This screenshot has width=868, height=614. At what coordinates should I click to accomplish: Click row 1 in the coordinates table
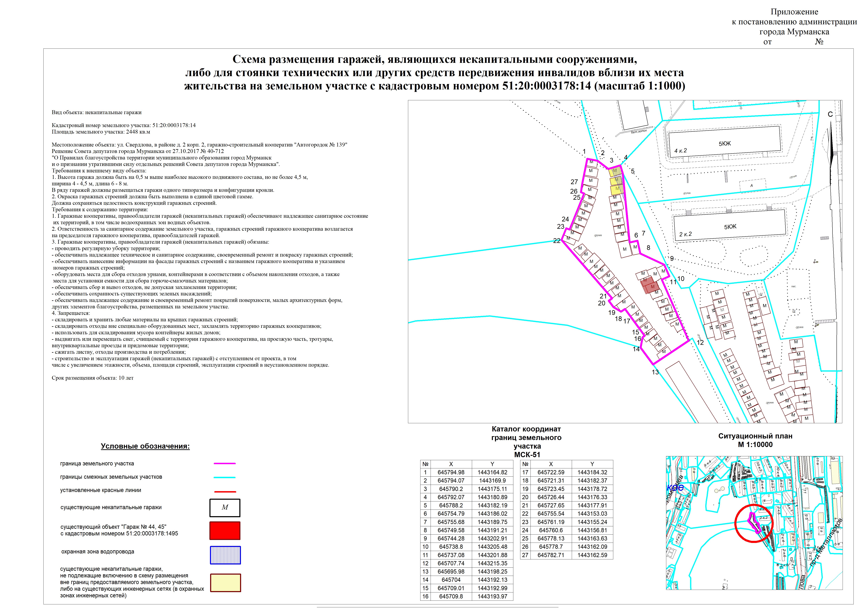coord(466,472)
